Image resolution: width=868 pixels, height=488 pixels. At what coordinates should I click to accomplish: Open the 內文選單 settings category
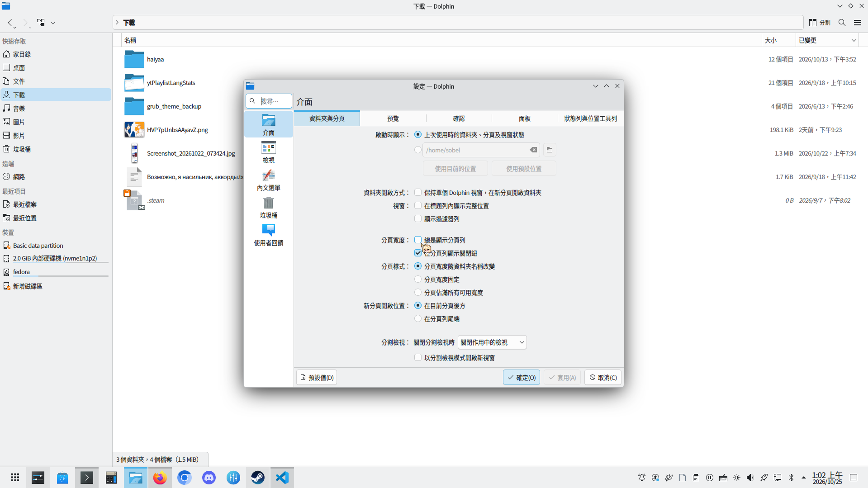pyautogui.click(x=269, y=180)
